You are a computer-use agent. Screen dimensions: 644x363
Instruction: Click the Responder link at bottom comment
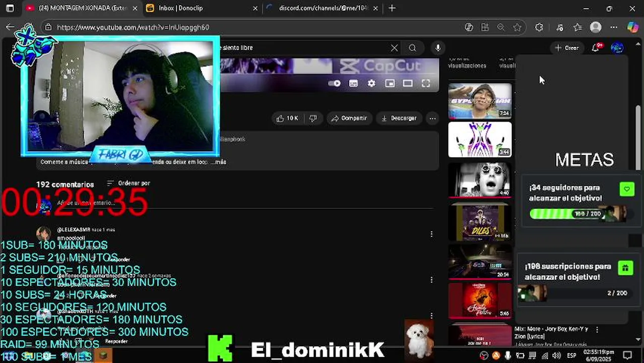(116, 341)
